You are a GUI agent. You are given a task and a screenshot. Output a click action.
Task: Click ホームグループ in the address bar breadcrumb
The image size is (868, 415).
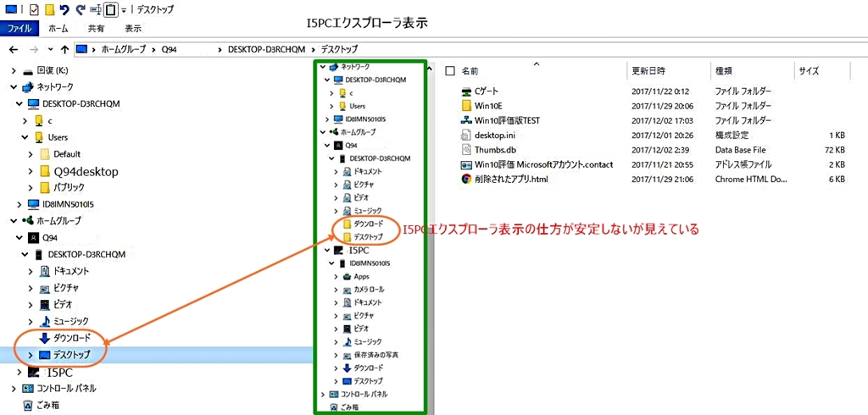123,49
